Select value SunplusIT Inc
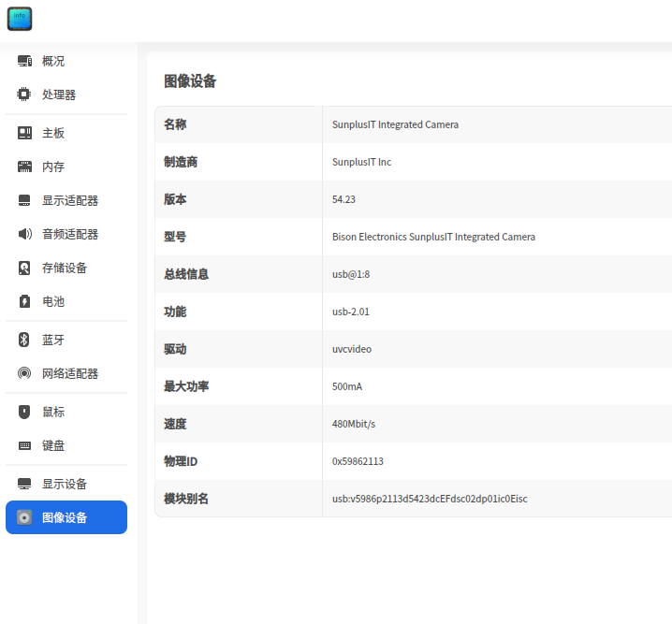Screen dimensions: 672x624 pos(361,162)
